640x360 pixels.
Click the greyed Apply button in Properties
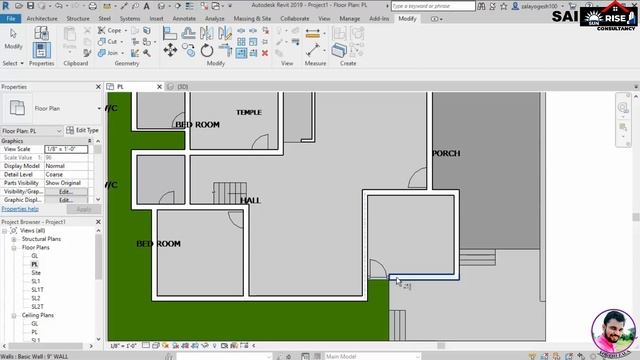tap(84, 209)
